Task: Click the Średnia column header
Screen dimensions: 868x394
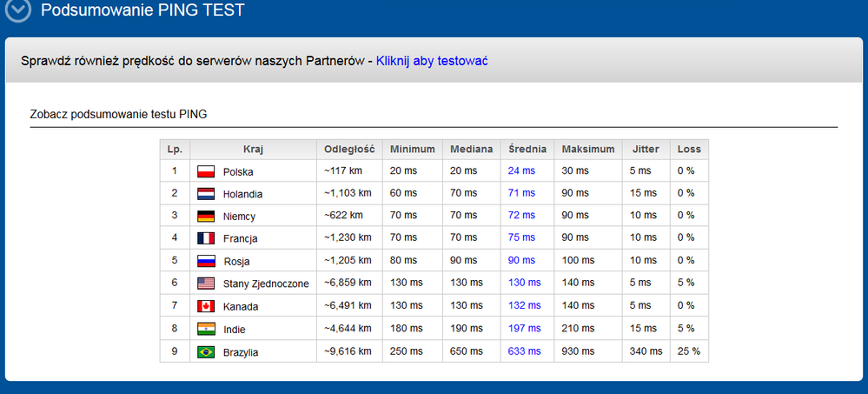Action: [527, 149]
